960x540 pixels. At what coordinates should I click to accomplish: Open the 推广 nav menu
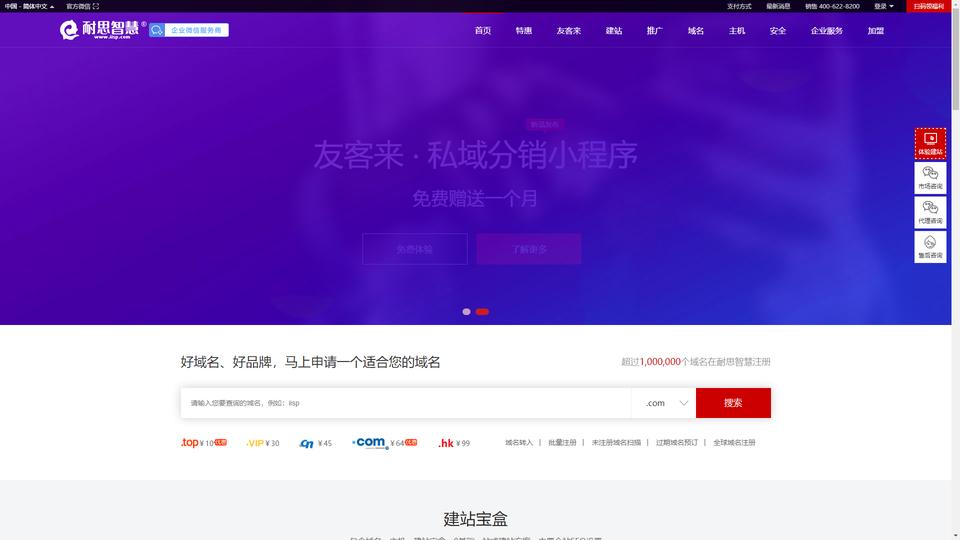click(x=654, y=31)
